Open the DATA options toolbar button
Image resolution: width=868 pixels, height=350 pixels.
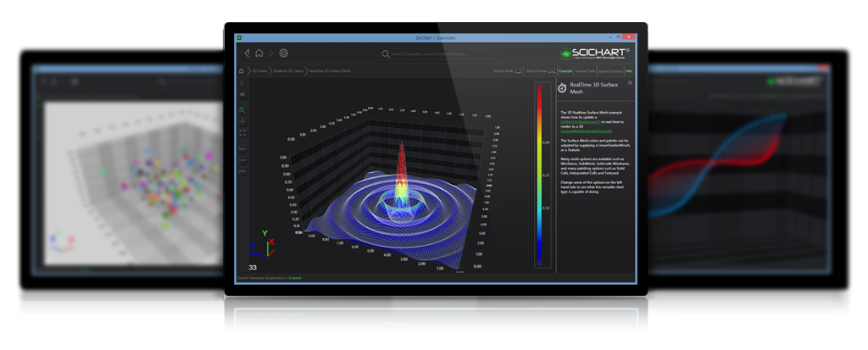point(242,171)
